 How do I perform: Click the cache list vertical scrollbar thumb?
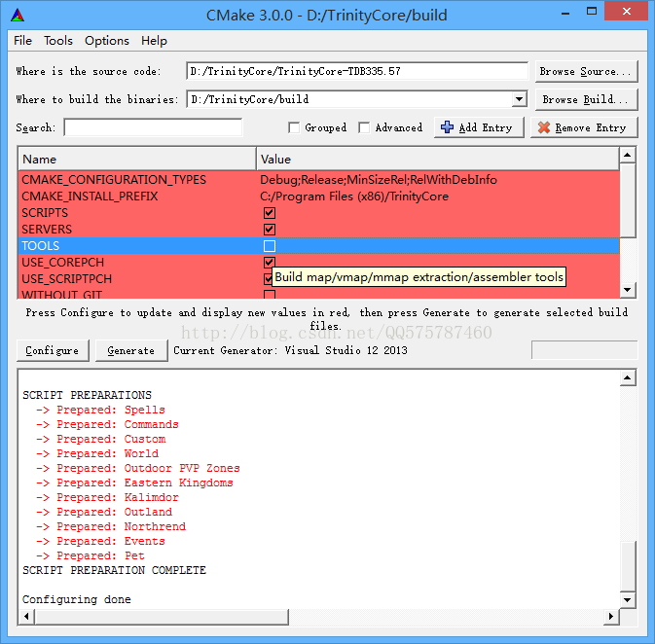tap(628, 200)
